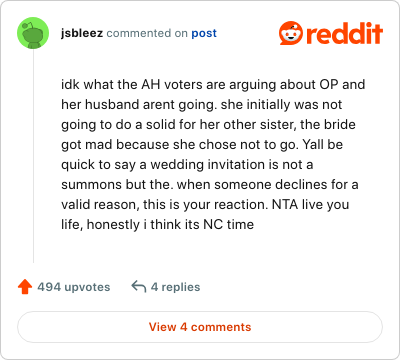Click the line 'quick to say a wedding invitation'
Image resolution: width=400 pixels, height=360 pixels.
(x=187, y=164)
